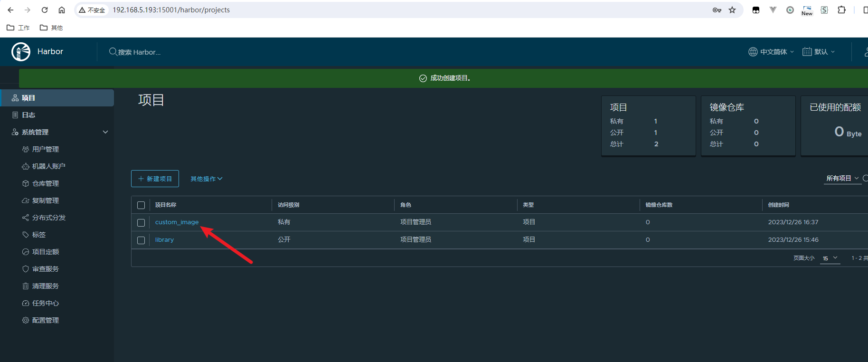The image size is (868, 362).
Task: Click the browser address bar URL
Action: pos(171,10)
